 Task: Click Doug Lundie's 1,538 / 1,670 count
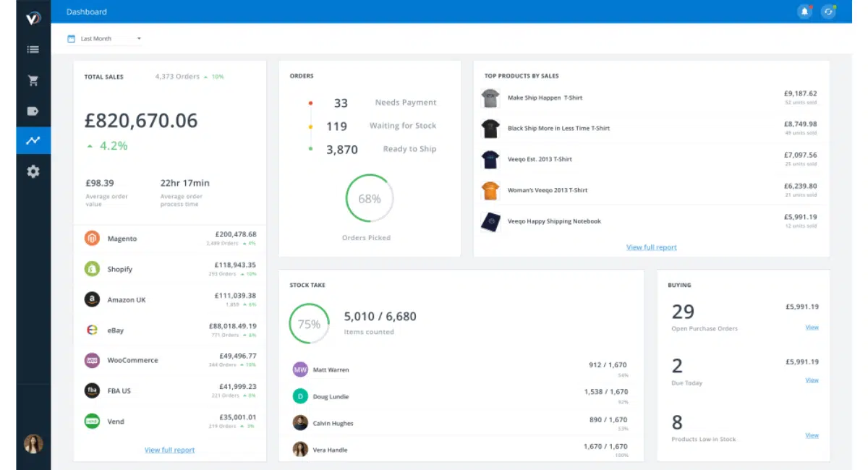click(x=606, y=392)
